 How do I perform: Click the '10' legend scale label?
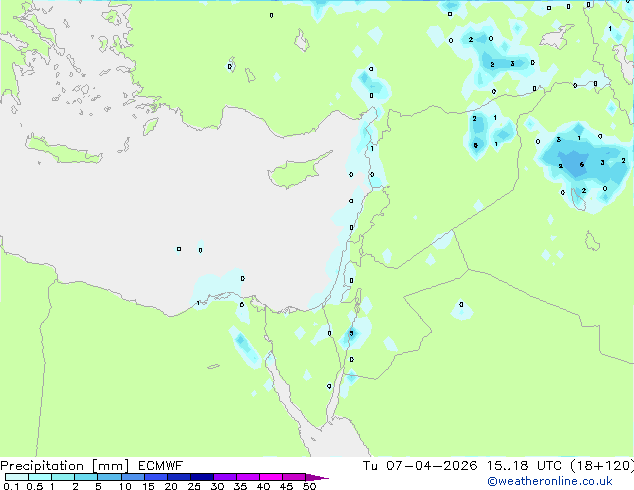[125, 486]
